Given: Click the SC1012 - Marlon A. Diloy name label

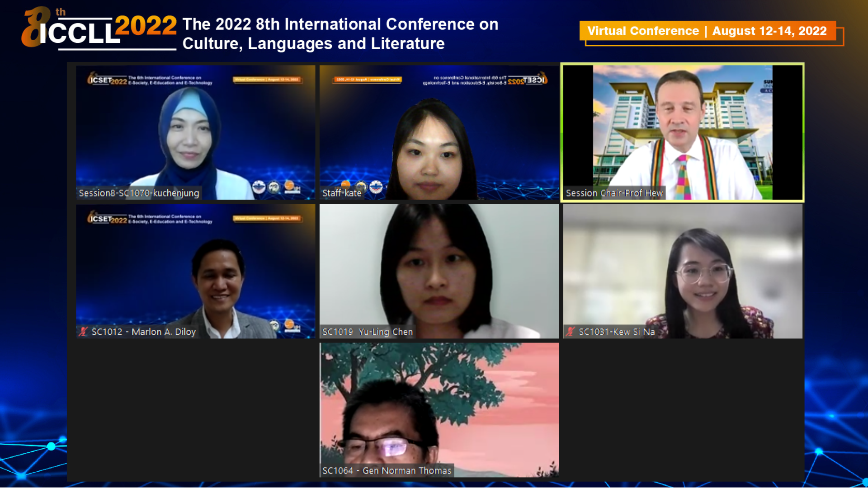Looking at the screenshot, I should 143,332.
